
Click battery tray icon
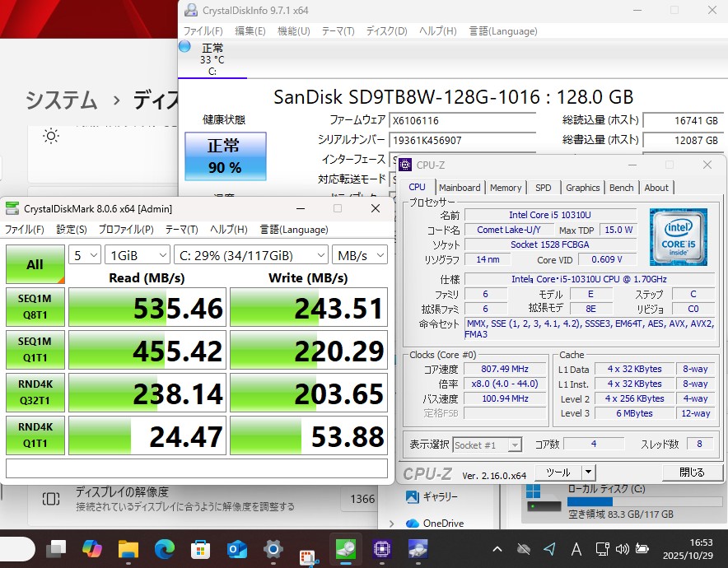642,549
